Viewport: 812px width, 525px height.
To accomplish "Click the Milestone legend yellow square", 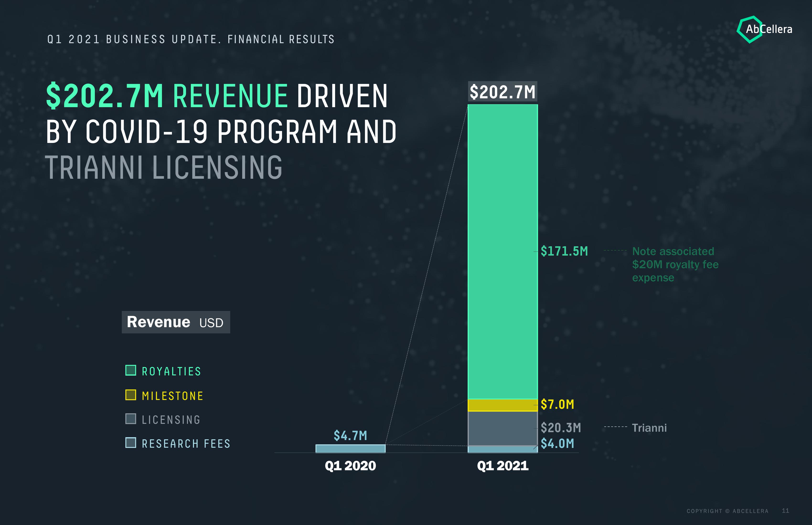I will pos(131,395).
